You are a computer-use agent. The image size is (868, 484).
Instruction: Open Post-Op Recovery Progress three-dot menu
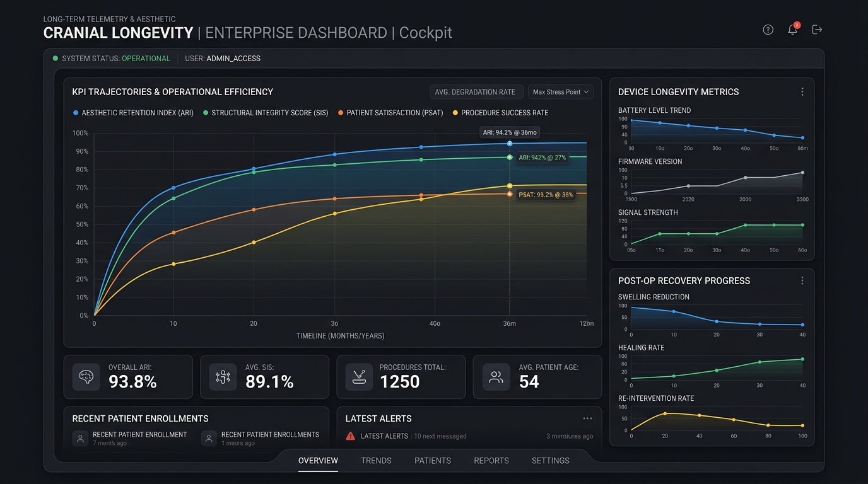click(802, 281)
